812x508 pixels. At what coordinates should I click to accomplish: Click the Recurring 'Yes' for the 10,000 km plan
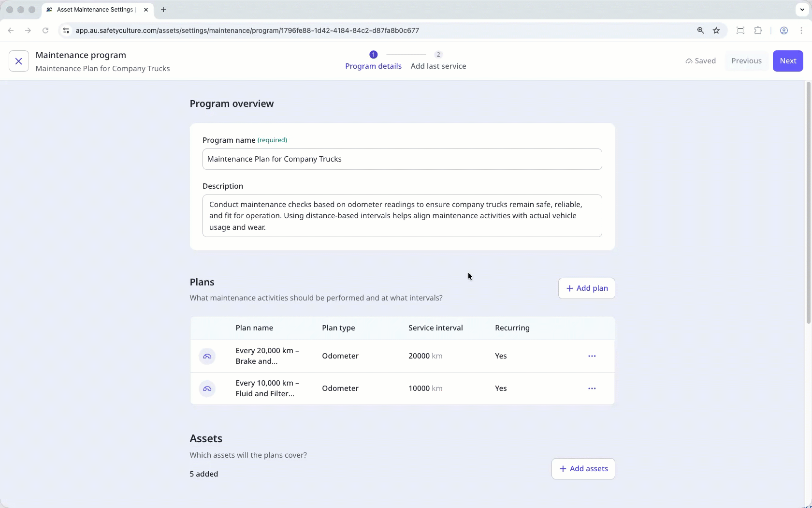[x=501, y=388]
